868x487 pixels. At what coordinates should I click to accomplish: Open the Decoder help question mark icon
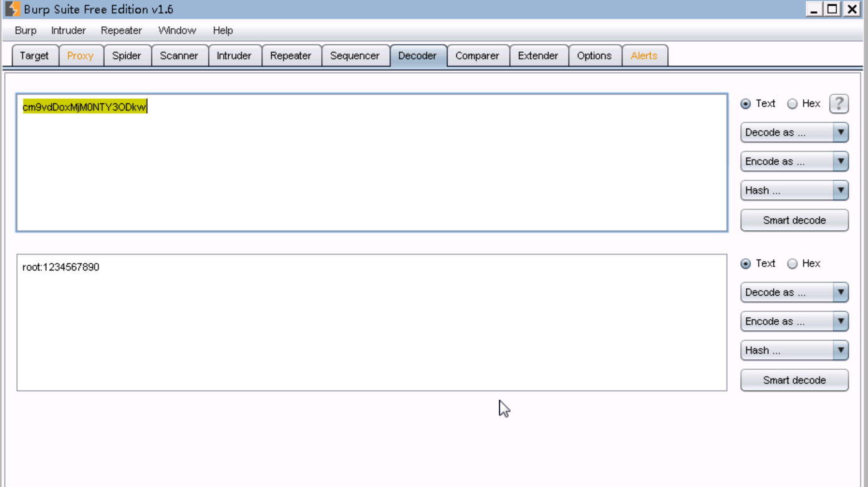(839, 104)
